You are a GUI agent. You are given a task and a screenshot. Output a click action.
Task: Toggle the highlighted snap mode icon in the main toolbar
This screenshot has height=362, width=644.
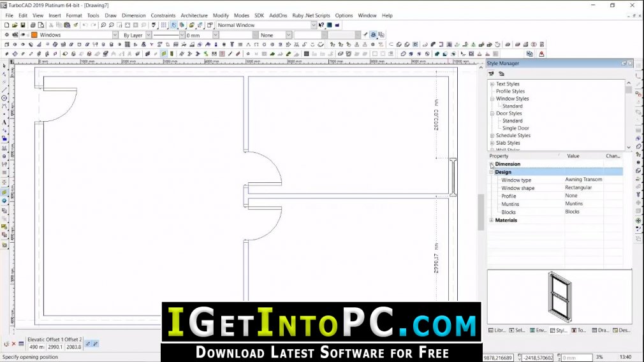pyautogui.click(x=173, y=25)
